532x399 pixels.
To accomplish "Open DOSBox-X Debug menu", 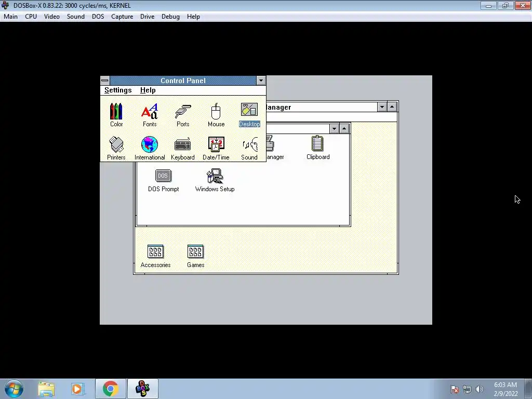I will [170, 17].
